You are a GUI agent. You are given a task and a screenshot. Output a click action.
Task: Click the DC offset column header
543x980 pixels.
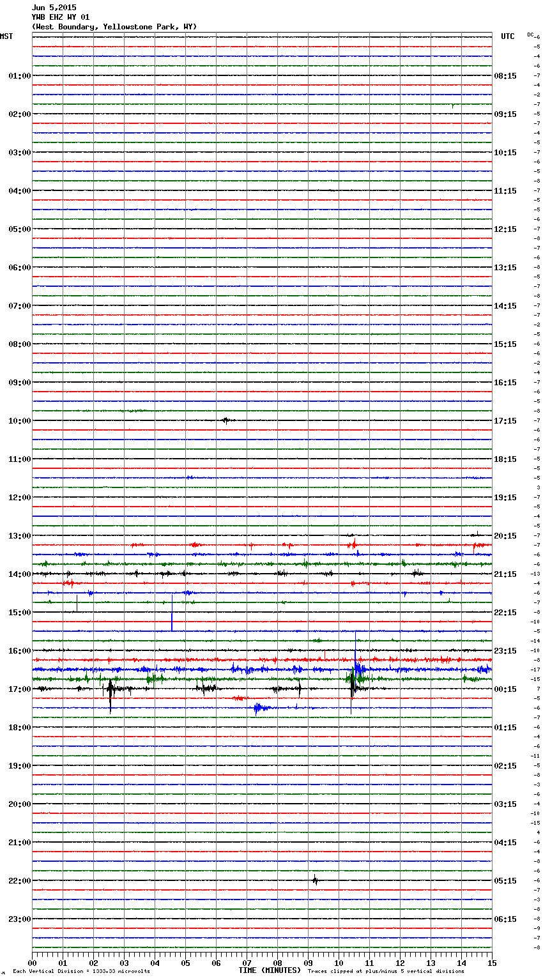click(x=530, y=34)
